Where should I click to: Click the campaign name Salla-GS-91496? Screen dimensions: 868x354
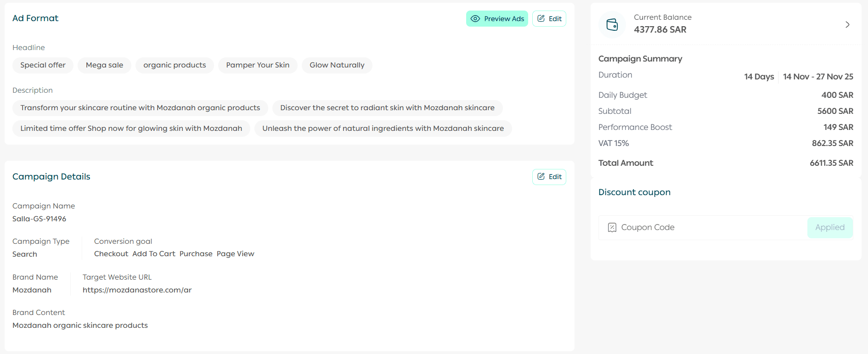[39, 219]
